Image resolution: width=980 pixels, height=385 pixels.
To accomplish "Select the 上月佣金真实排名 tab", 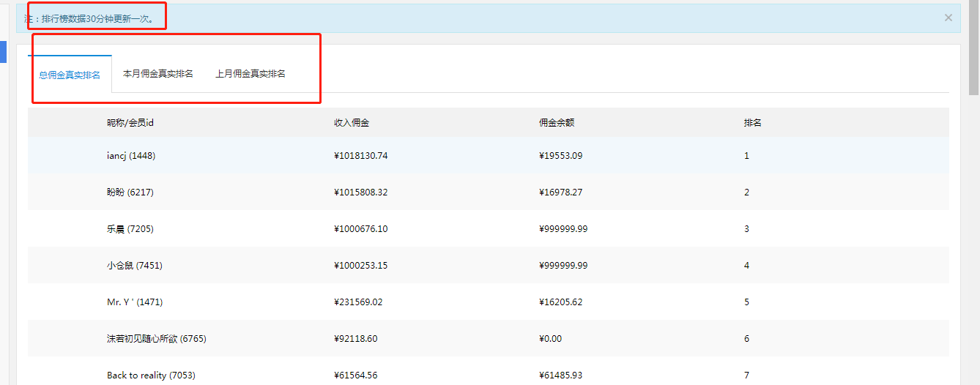I will pyautogui.click(x=250, y=74).
